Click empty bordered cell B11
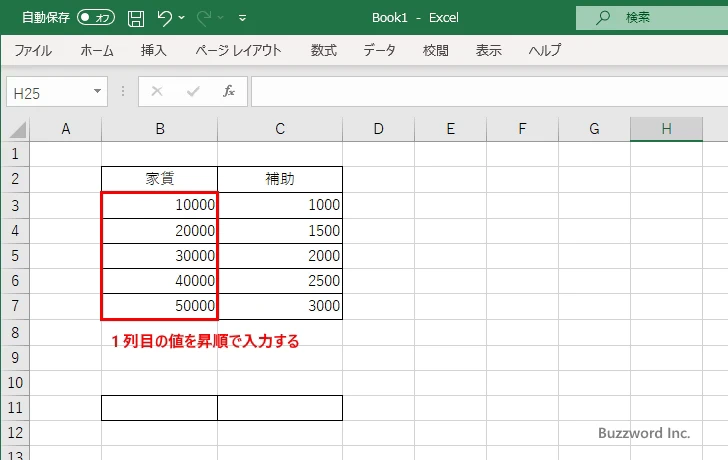 (160, 408)
